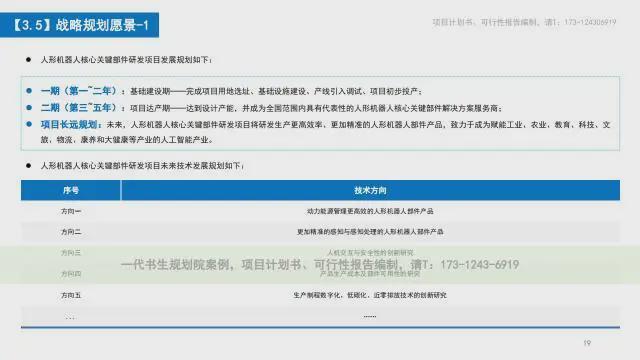Click the green watermark banner text
The height and width of the screenshot is (360, 640).
320,264
